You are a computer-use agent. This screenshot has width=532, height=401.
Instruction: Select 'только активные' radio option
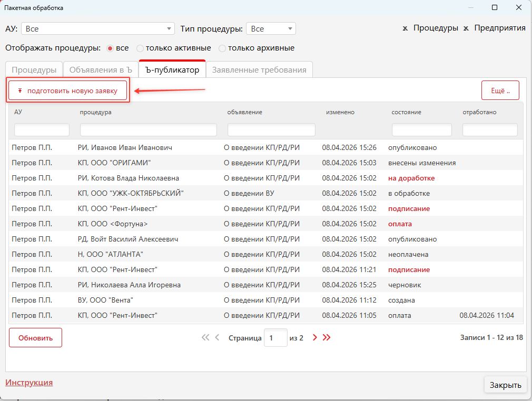(x=140, y=48)
